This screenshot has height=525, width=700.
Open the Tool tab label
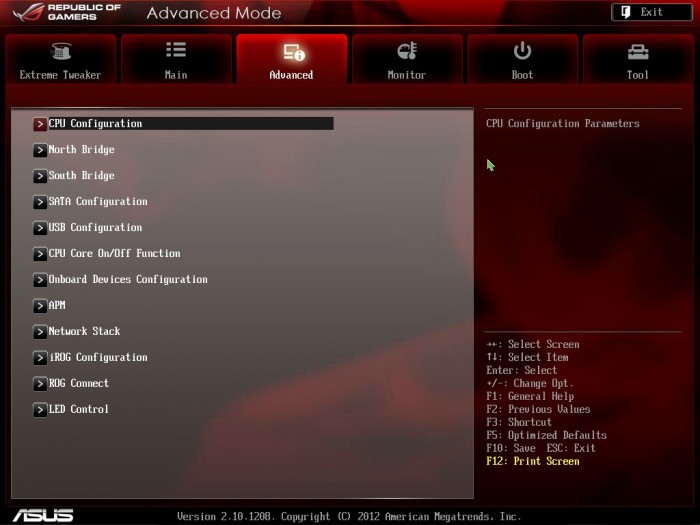coord(638,75)
